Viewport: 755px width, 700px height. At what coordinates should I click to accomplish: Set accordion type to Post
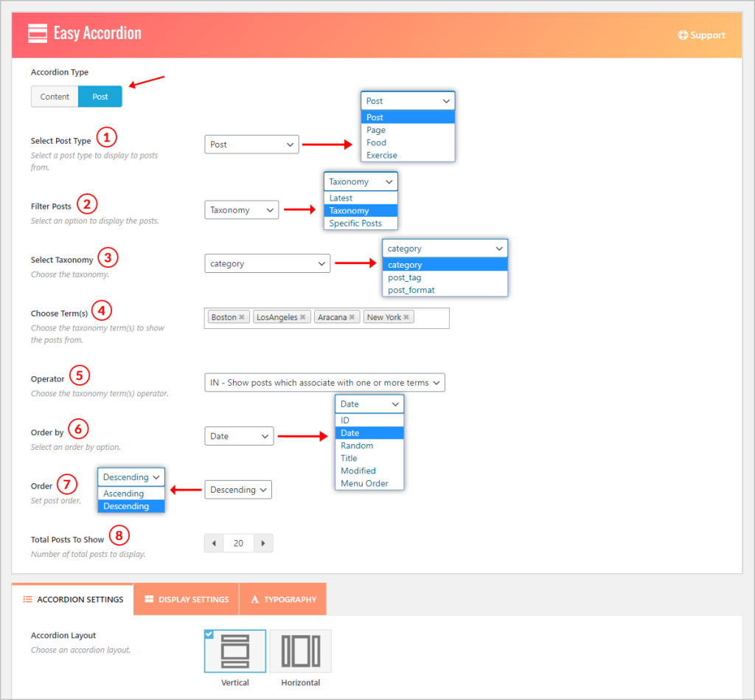100,97
